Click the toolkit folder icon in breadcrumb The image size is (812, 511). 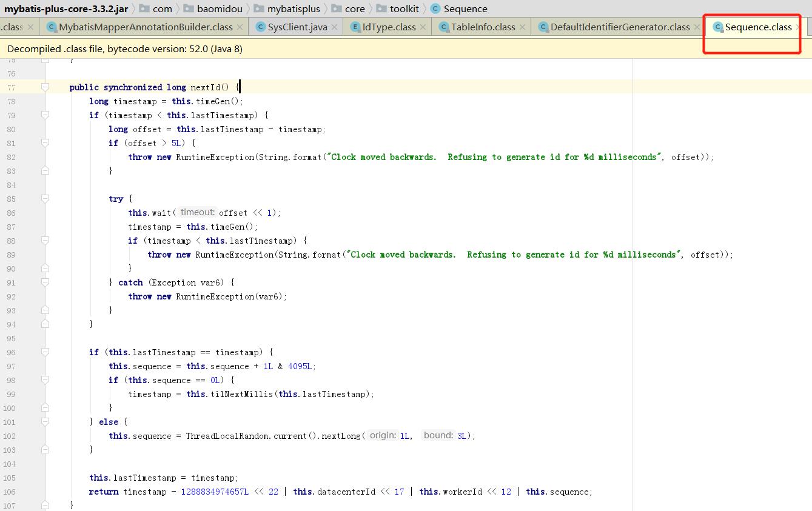pos(381,8)
